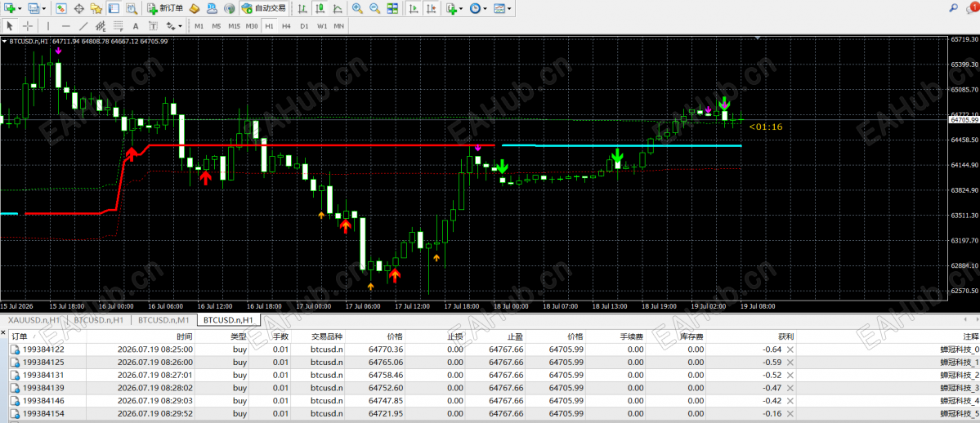
Task: Switch to M1 timeframe
Action: 199,26
